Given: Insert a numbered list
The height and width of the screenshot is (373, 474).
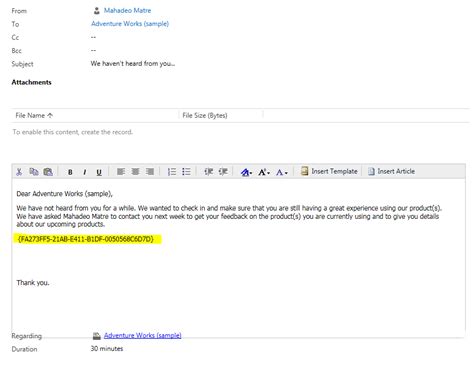Looking at the screenshot, I should [172, 172].
